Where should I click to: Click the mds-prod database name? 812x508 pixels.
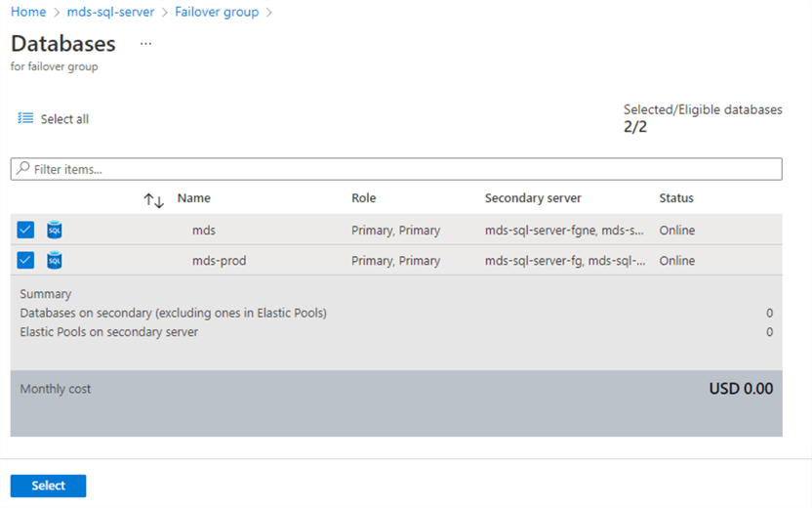[219, 261]
